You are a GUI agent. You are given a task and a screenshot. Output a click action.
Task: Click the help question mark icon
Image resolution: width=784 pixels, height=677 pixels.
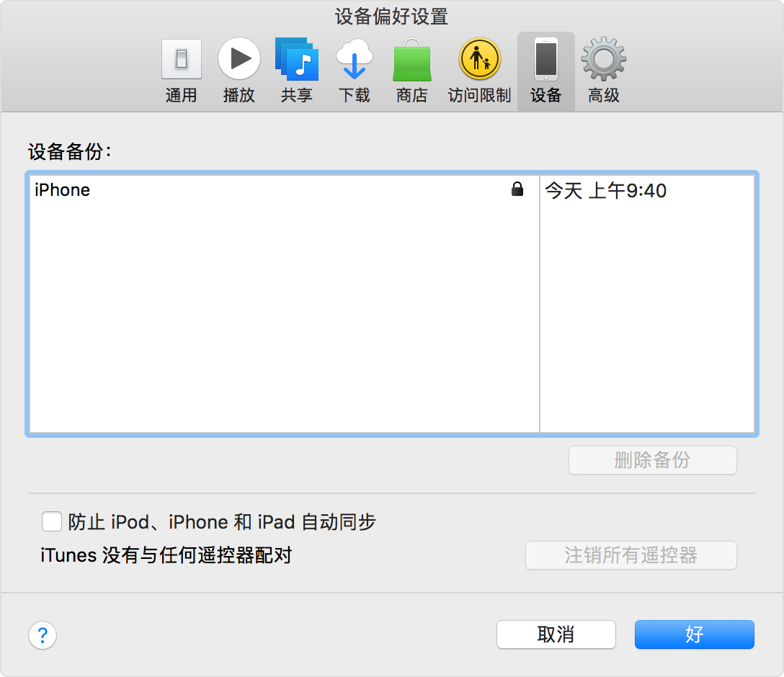pyautogui.click(x=42, y=635)
